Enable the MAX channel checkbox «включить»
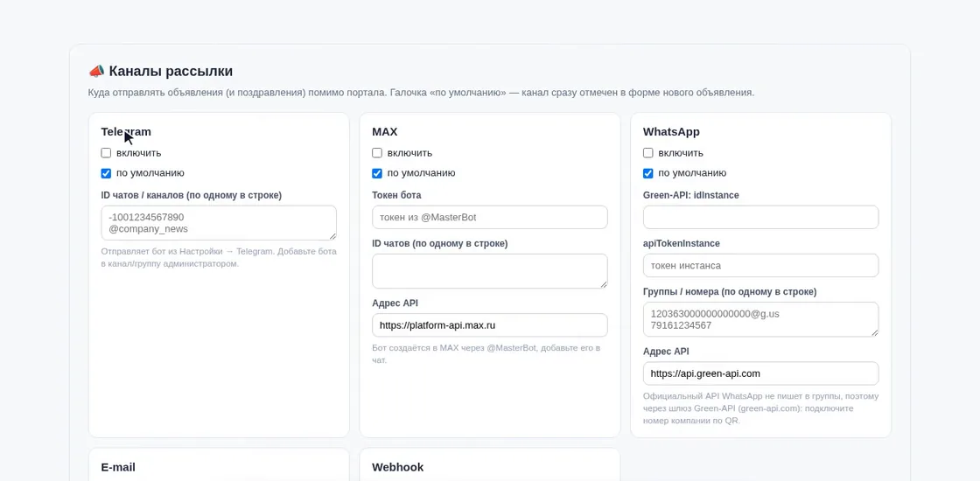The image size is (980, 481). point(377,153)
